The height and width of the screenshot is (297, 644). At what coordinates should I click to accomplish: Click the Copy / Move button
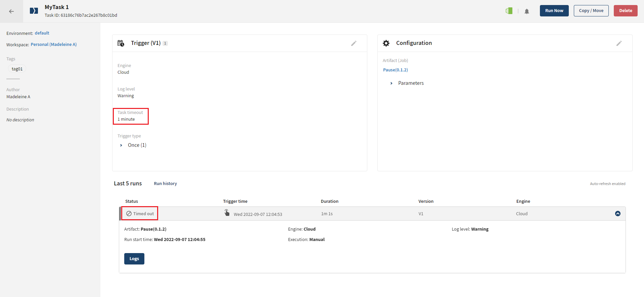pos(591,11)
